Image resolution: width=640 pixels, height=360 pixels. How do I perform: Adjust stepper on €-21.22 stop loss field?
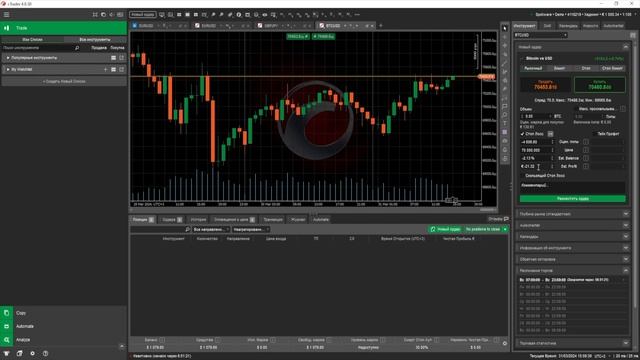coord(553,167)
